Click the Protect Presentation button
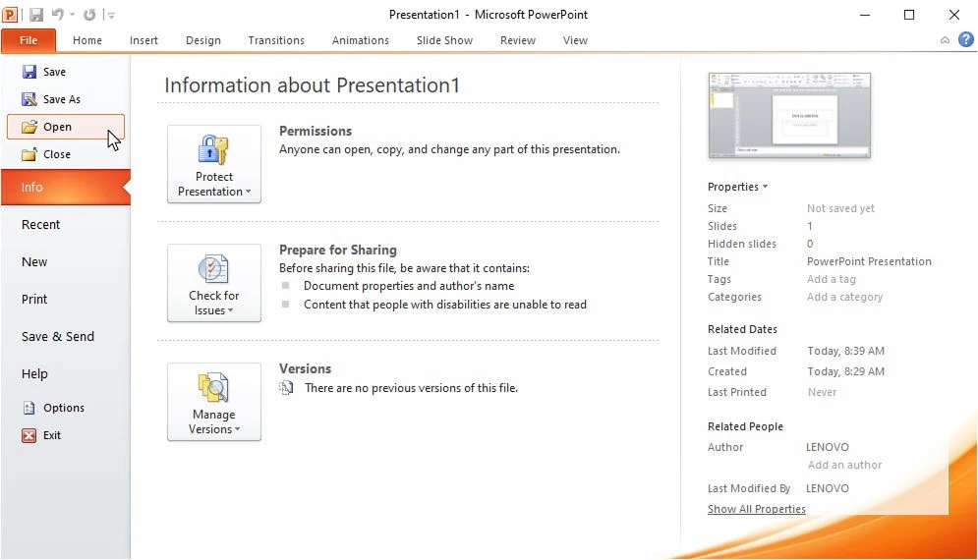This screenshot has width=978, height=560. point(214,164)
